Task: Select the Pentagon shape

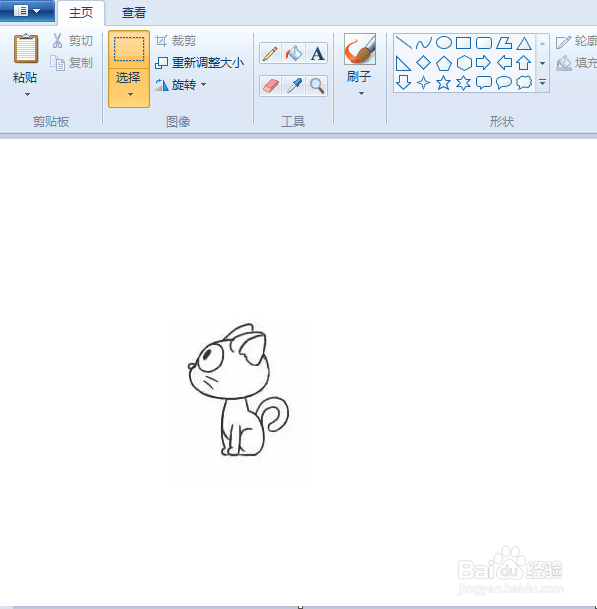Action: pos(444,63)
